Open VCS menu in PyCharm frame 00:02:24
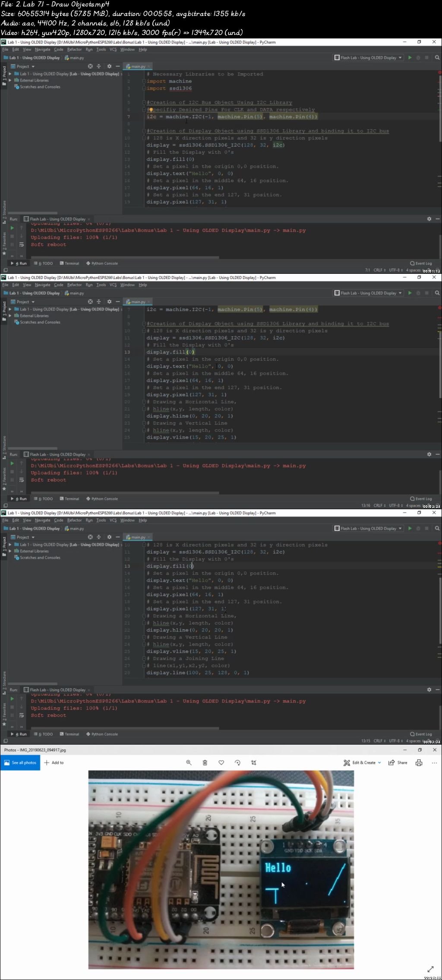The width and height of the screenshot is (442, 980). click(113, 285)
